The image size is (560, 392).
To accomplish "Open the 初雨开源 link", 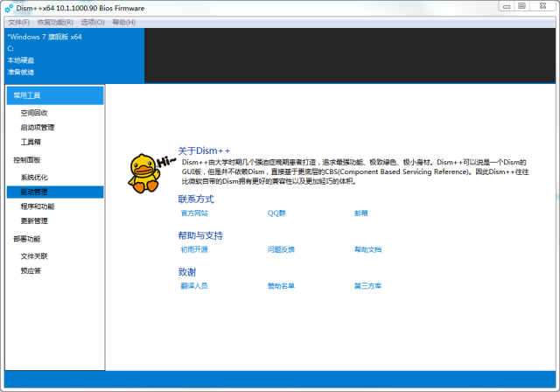I will (194, 249).
